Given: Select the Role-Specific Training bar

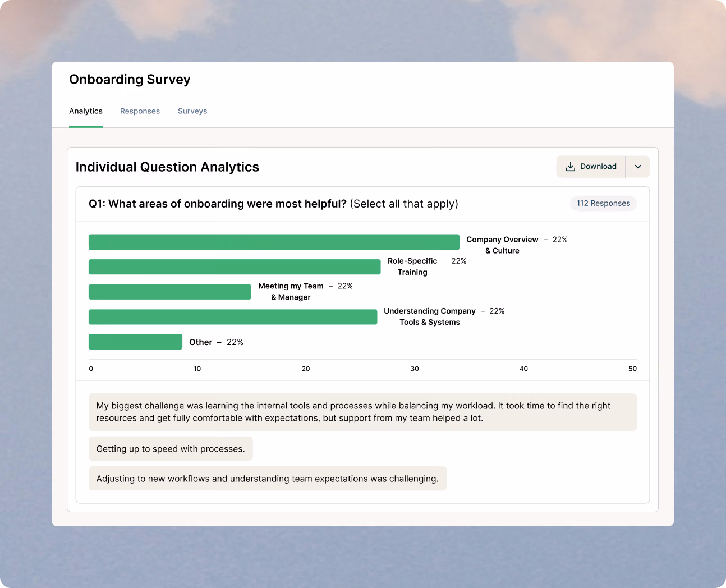Looking at the screenshot, I should coord(235,267).
